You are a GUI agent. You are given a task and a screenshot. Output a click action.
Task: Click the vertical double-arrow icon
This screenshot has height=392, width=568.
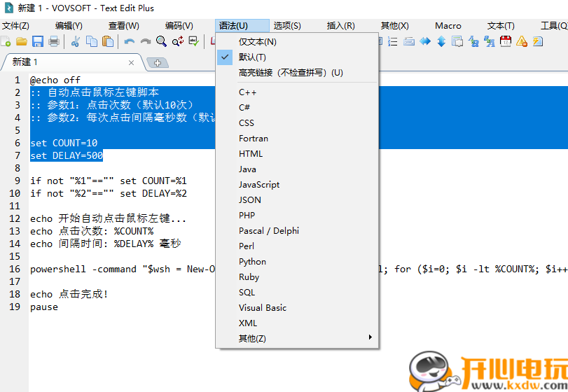(441, 41)
